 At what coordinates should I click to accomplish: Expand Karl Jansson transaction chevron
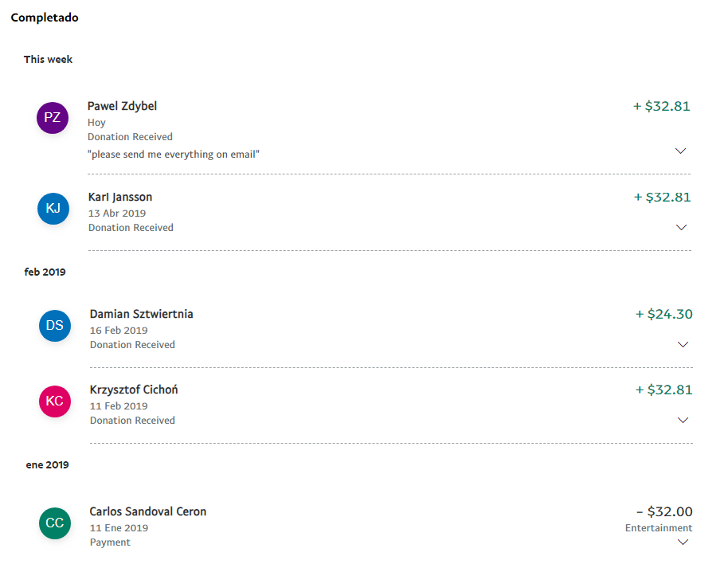[681, 228]
